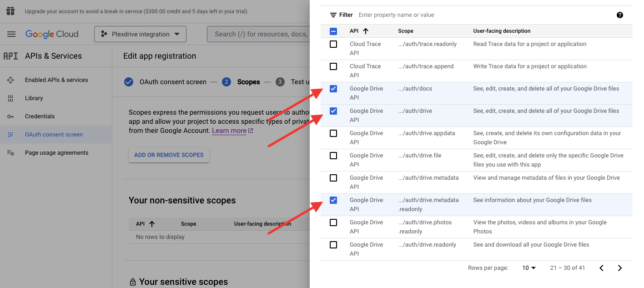Go to previous page of scopes
Image resolution: width=644 pixels, height=288 pixels.
click(x=601, y=268)
